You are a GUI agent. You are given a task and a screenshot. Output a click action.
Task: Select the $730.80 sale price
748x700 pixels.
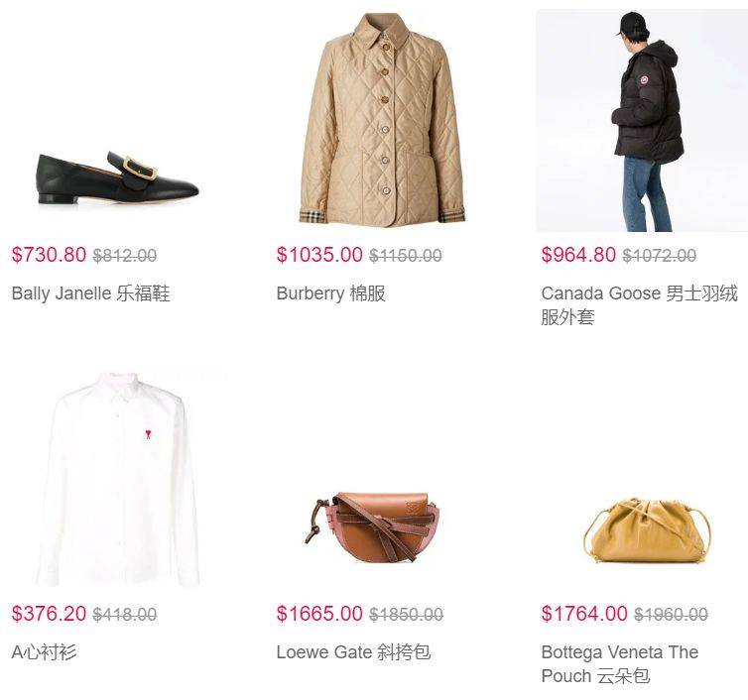tap(49, 255)
